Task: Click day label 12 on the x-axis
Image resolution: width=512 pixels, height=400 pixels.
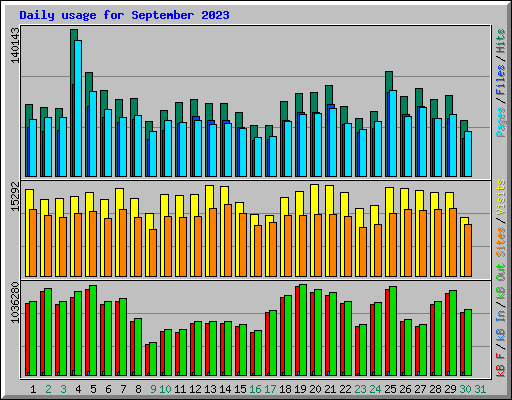Action: [195, 389]
